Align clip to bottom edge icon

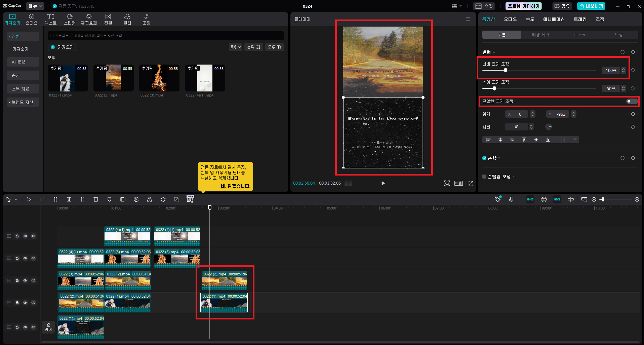click(548, 140)
